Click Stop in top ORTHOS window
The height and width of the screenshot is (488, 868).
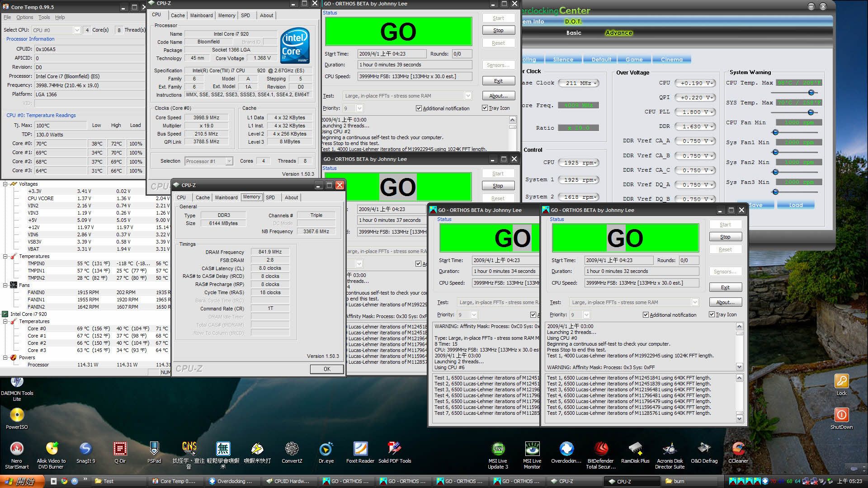pyautogui.click(x=498, y=31)
